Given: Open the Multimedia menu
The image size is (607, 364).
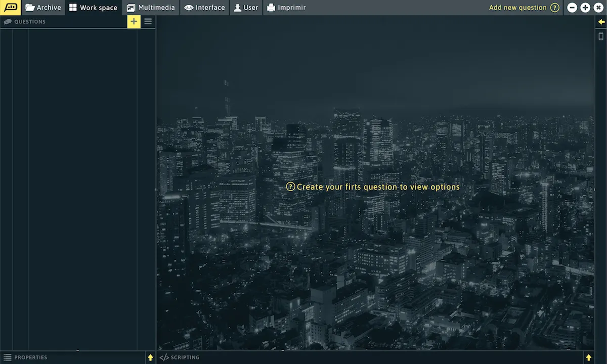Looking at the screenshot, I should 151,8.
